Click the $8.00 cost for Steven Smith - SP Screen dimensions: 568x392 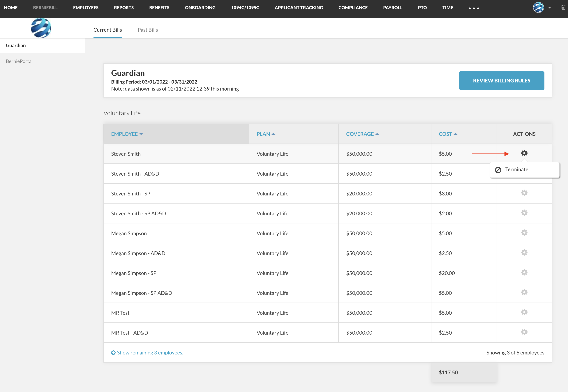(x=445, y=194)
